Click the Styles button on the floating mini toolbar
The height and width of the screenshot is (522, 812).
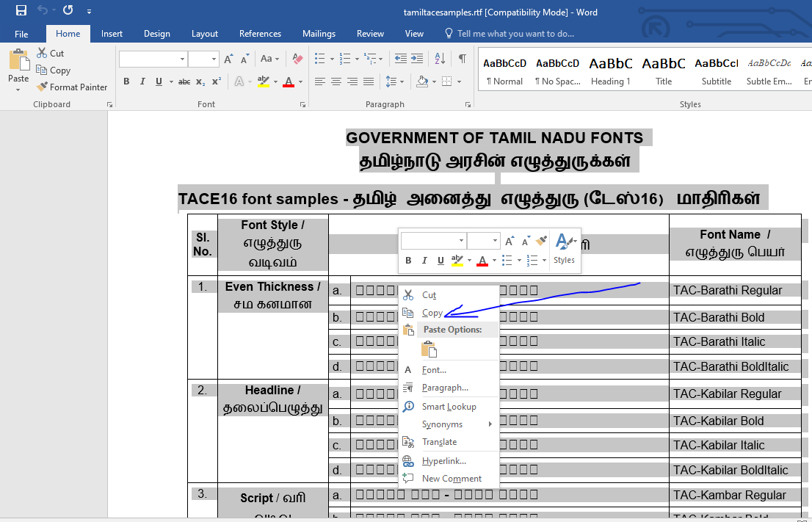click(x=564, y=248)
